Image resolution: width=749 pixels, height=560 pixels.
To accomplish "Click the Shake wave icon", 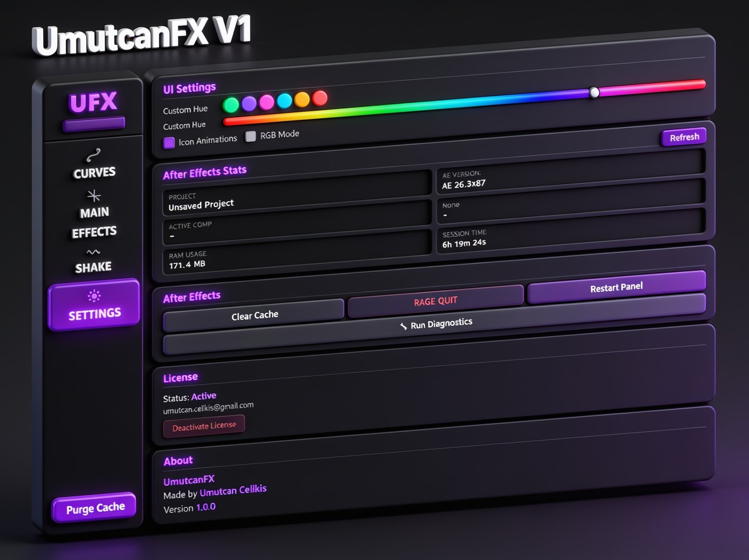I will tap(94, 252).
